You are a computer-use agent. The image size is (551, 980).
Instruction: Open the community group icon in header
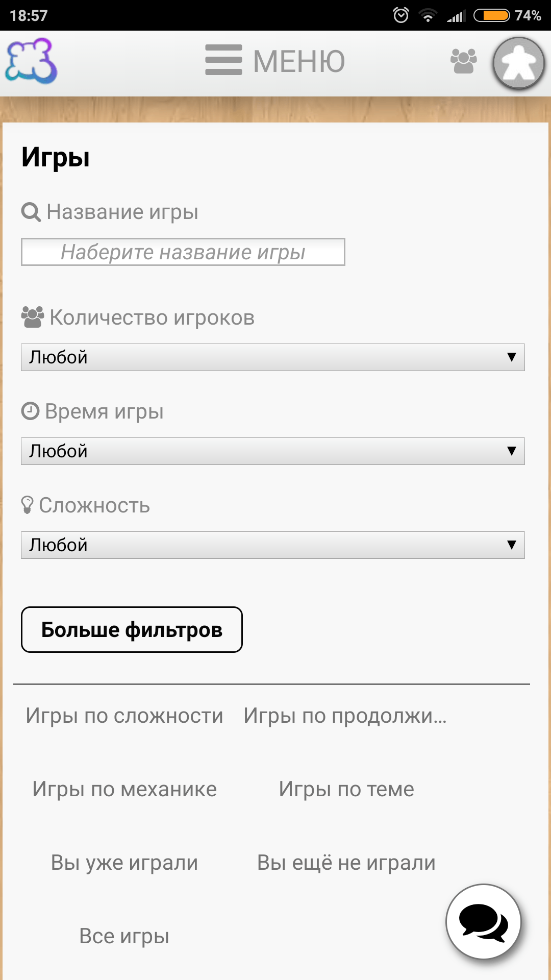coord(463,61)
